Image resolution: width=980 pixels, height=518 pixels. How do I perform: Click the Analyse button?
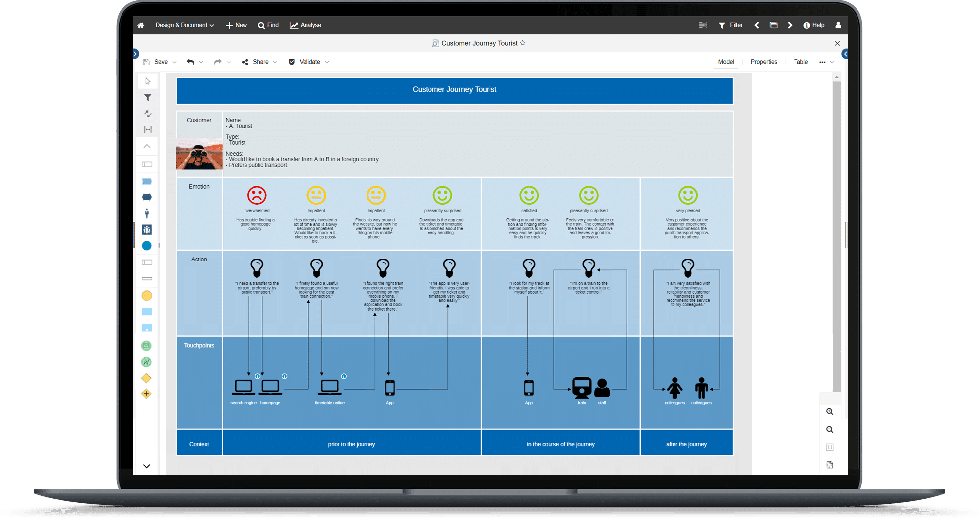[x=306, y=25]
